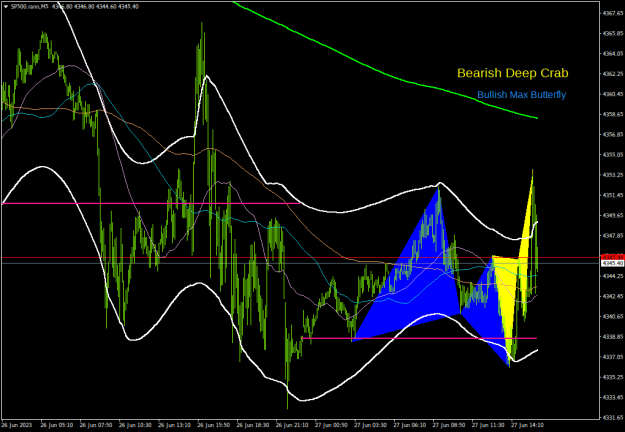This screenshot has height=432, width=625.
Task: Select the SP500.ramm,M5 symbol title text
Action: pos(29,7)
